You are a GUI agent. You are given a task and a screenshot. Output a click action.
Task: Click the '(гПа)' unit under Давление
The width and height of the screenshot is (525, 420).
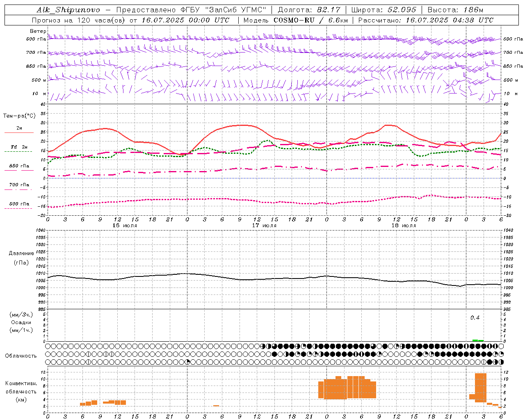[21, 263]
